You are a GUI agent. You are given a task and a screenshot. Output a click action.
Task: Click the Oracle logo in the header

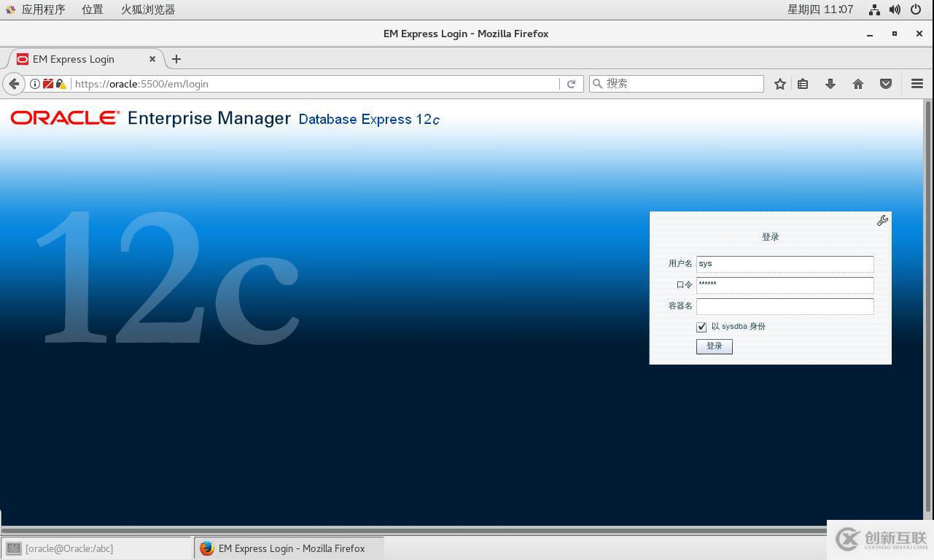point(65,118)
